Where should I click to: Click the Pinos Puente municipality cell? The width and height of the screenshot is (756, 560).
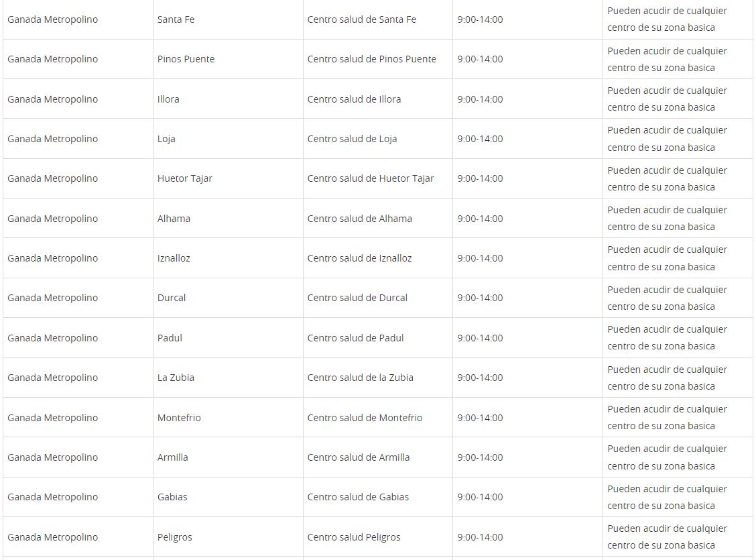[186, 59]
